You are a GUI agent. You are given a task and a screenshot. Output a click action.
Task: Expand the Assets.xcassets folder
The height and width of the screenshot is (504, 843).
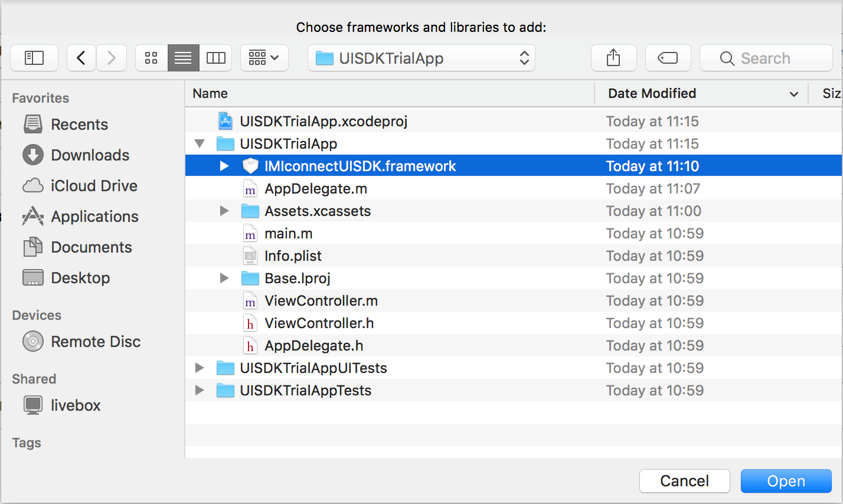[x=224, y=211]
